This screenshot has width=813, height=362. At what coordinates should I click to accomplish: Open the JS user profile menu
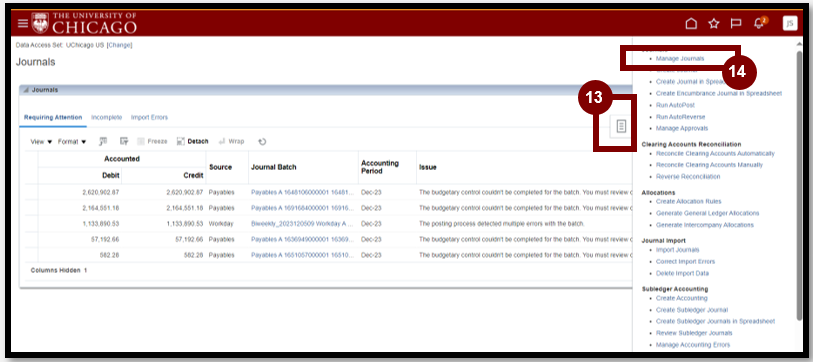(x=790, y=23)
